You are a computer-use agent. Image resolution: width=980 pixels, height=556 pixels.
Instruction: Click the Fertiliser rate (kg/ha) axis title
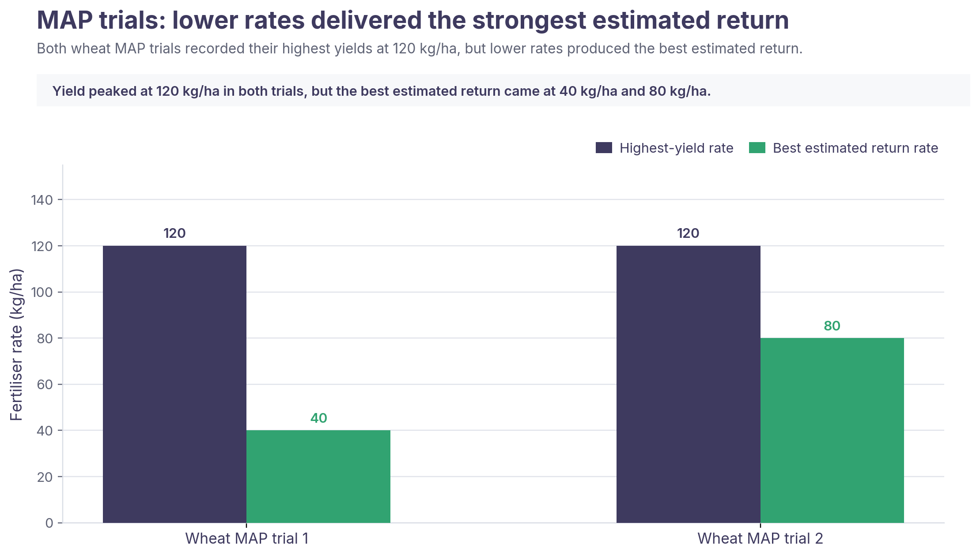tap(16, 345)
